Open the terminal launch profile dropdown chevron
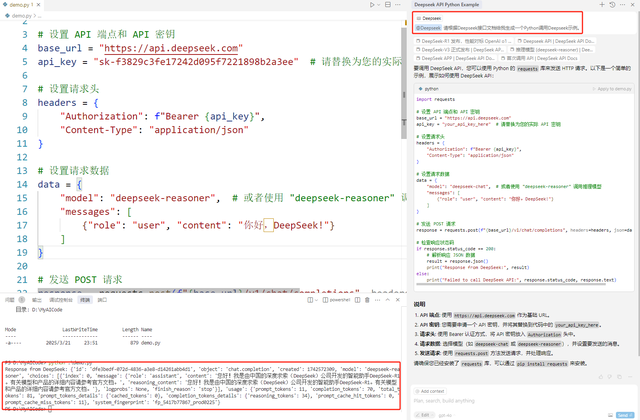 (x=316, y=300)
